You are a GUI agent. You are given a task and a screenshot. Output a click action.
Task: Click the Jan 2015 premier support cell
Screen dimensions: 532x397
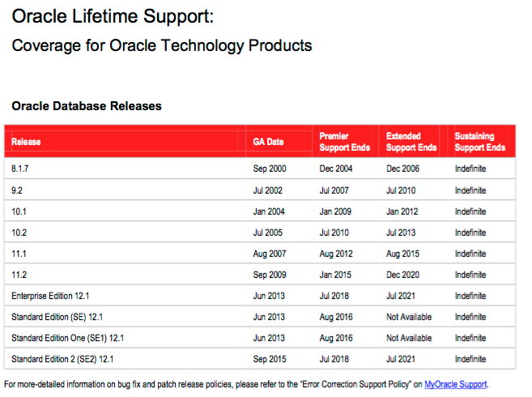335,275
